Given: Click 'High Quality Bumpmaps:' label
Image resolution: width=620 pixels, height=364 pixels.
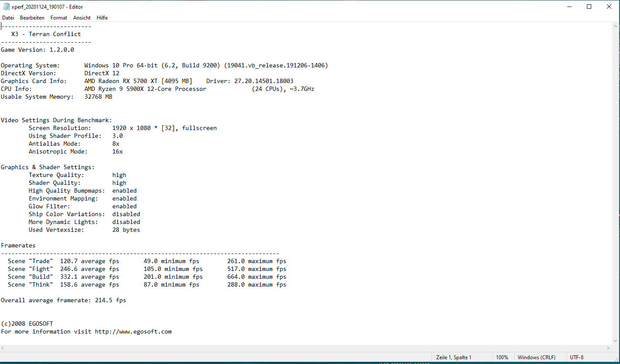Looking at the screenshot, I should [67, 190].
